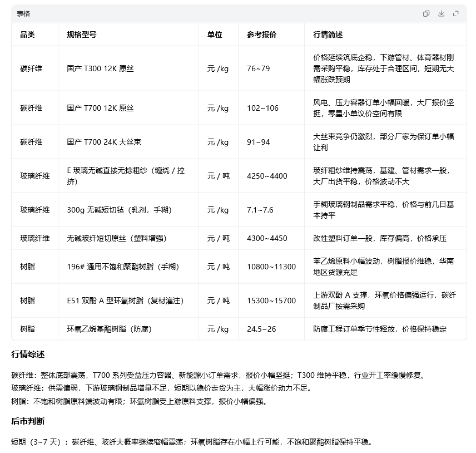This screenshot has height=453, width=476.
Task: Download the table using the download icon
Action: click(x=441, y=14)
